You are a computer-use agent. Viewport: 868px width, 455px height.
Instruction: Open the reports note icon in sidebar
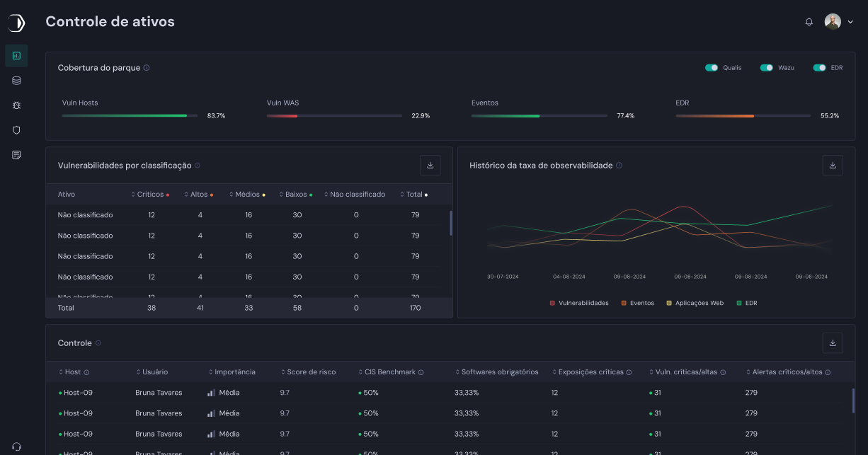tap(16, 155)
